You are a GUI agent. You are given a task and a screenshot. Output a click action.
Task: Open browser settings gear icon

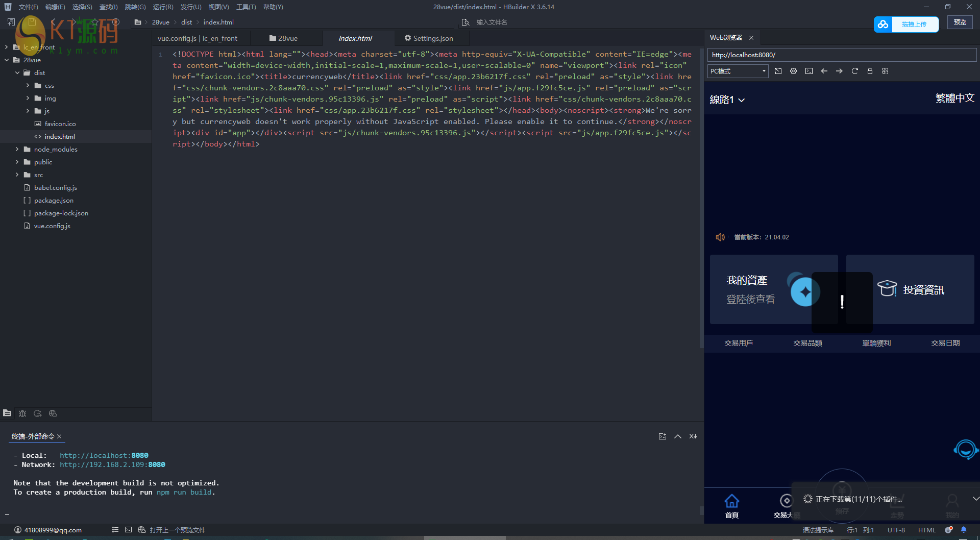coord(793,71)
